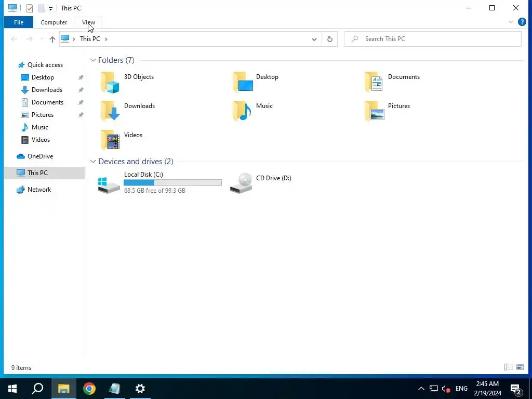Open the Downloads folder in Folders group

(110, 111)
